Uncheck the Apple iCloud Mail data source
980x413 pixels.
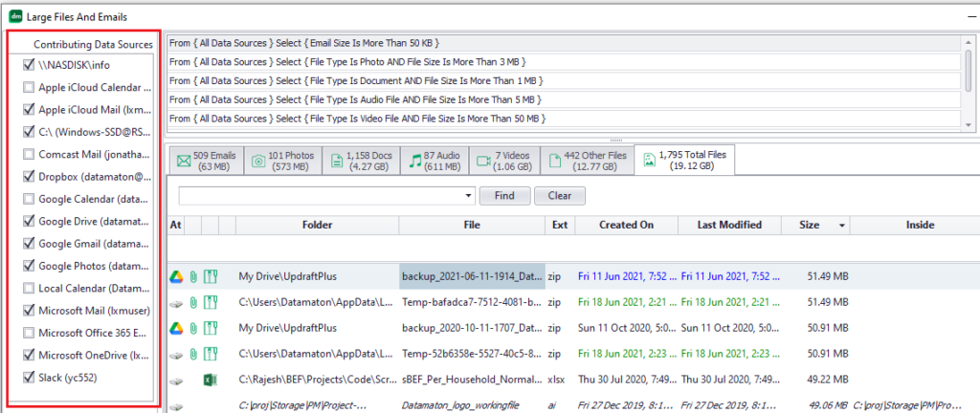28,109
